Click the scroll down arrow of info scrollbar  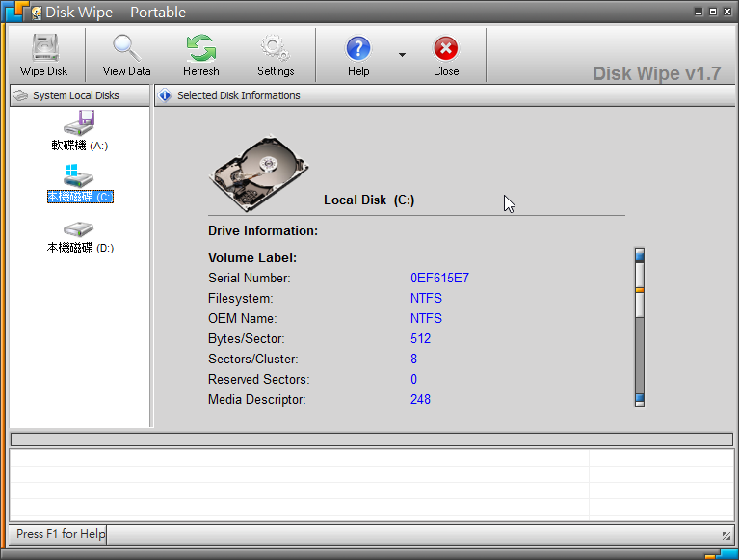click(x=639, y=398)
